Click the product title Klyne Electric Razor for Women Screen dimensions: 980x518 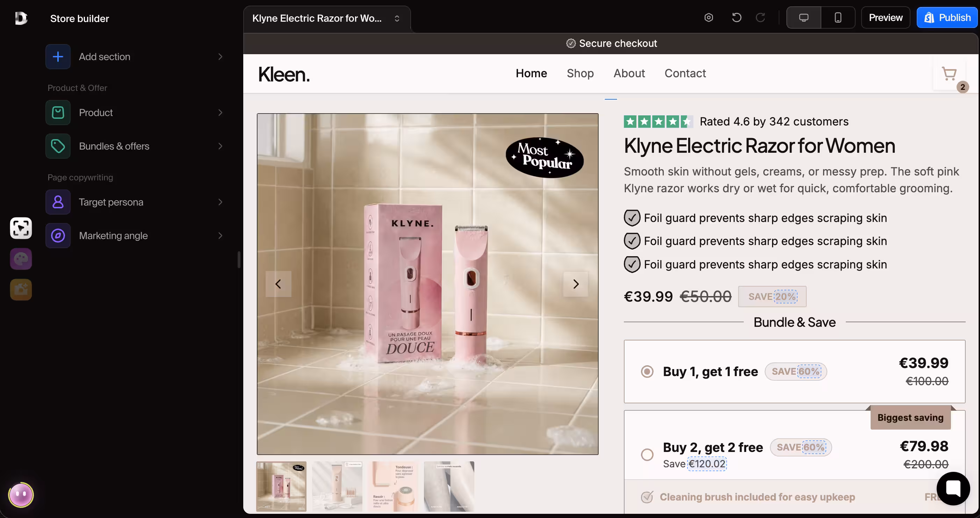click(759, 146)
